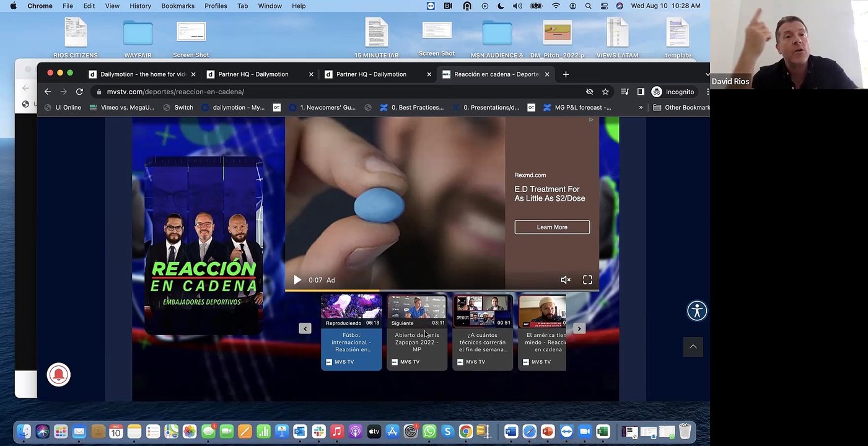Enter fullscreen mode on the video
This screenshot has width=868, height=446.
[x=587, y=280]
